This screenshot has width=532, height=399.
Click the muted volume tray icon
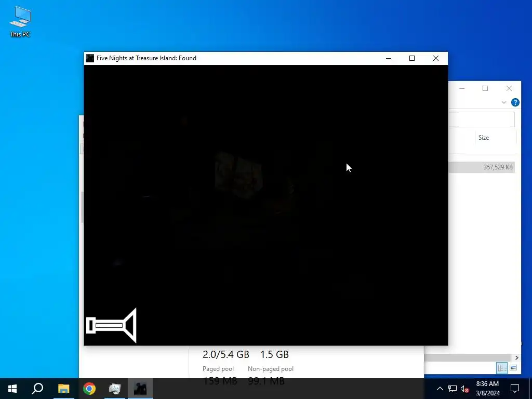tap(464, 389)
